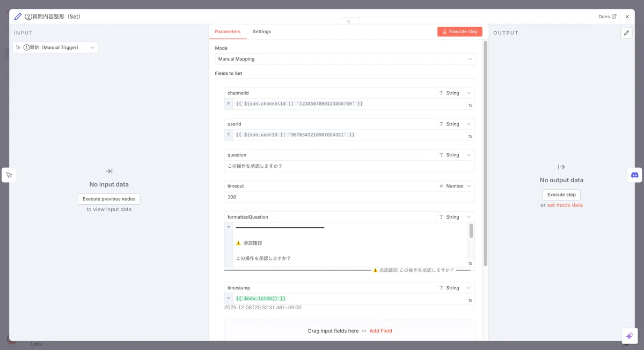Click the timeout value 300 field
The width and height of the screenshot is (644, 350).
pyautogui.click(x=349, y=197)
